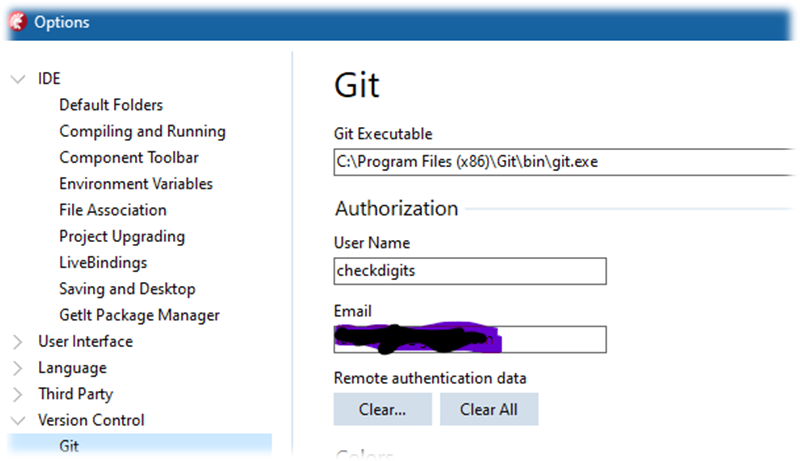Click the User Name field containing checkdigits
The width and height of the screenshot is (800, 461).
point(470,271)
